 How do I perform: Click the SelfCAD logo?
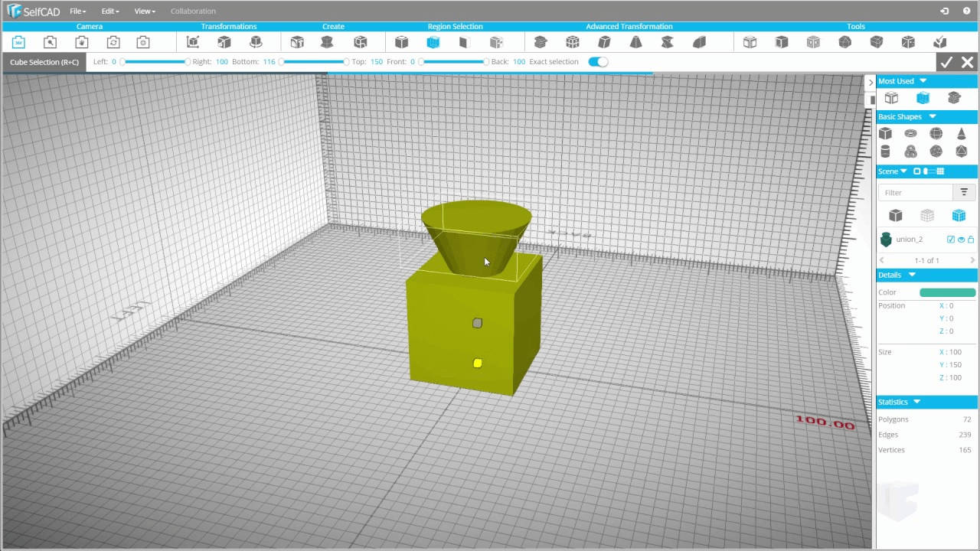coord(33,11)
